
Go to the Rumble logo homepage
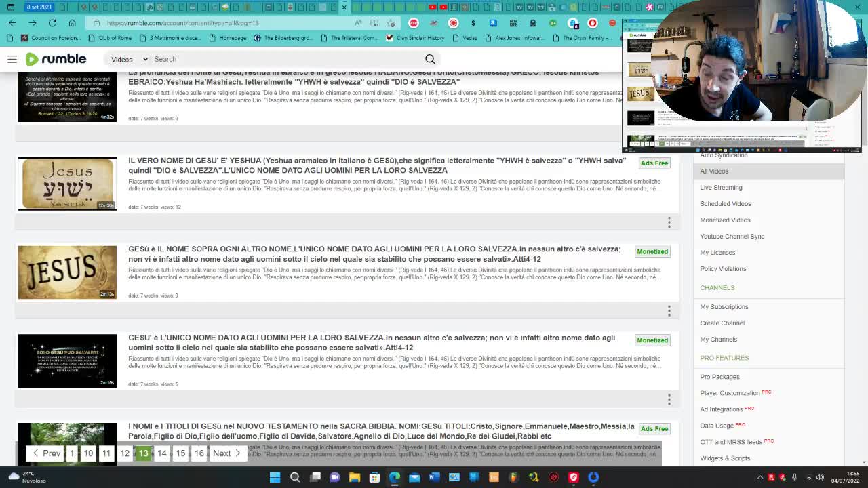(x=56, y=59)
